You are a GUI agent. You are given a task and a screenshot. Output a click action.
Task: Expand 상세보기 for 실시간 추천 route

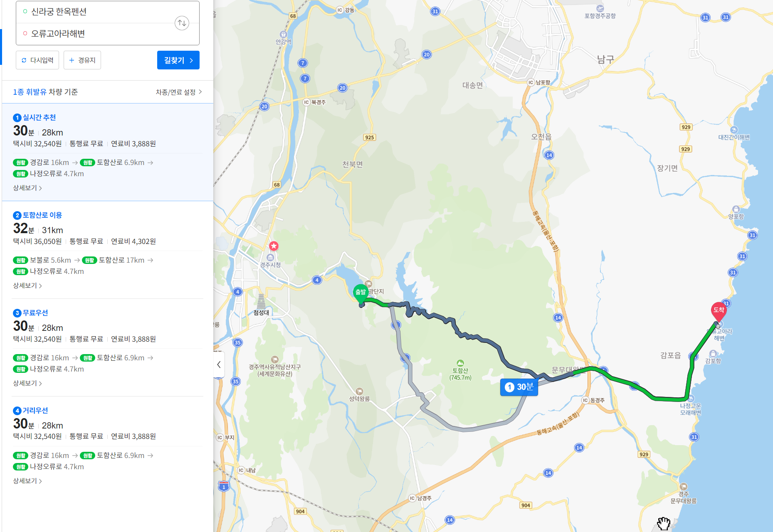coord(27,188)
